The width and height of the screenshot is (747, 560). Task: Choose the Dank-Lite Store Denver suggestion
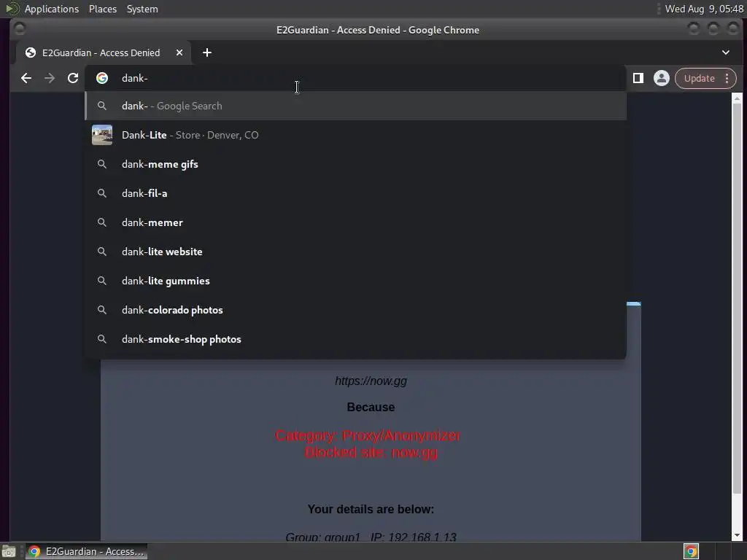pos(355,135)
